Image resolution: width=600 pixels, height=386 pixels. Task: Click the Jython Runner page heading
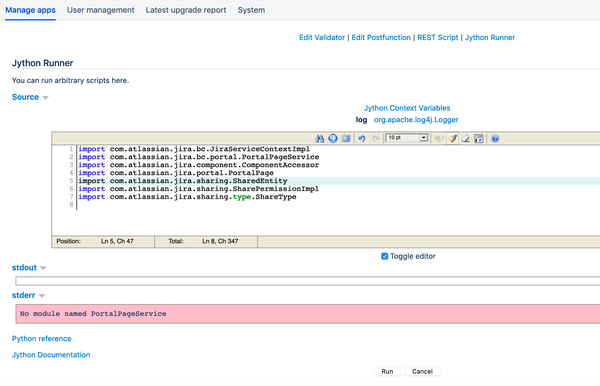[42, 63]
